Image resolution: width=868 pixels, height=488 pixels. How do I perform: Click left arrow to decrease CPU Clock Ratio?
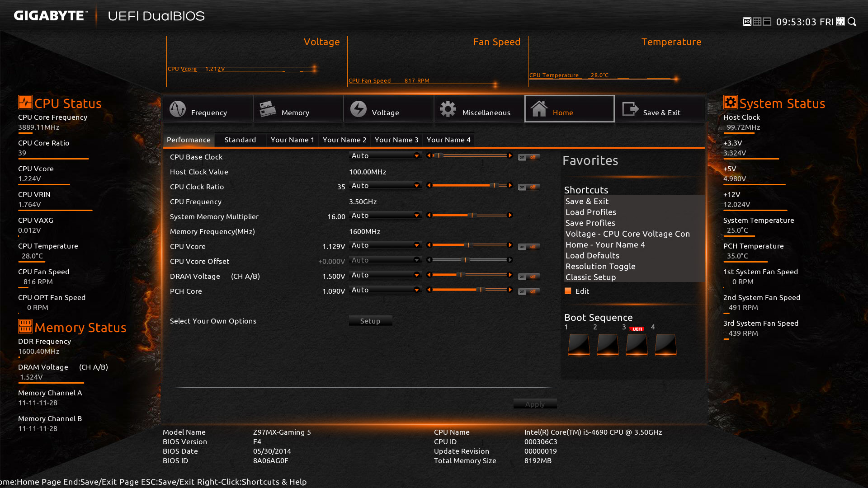pos(429,185)
